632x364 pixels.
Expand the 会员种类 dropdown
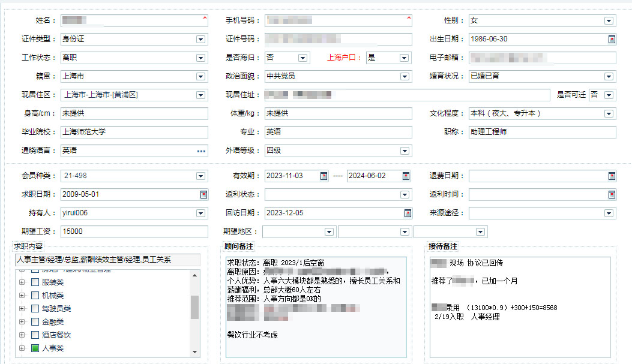[201, 176]
